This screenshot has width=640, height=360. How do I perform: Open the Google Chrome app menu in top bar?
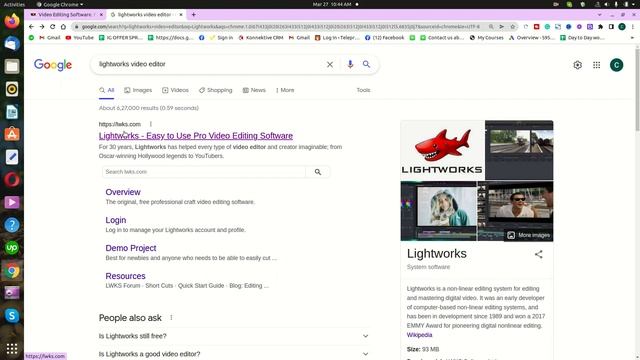(60, 4)
